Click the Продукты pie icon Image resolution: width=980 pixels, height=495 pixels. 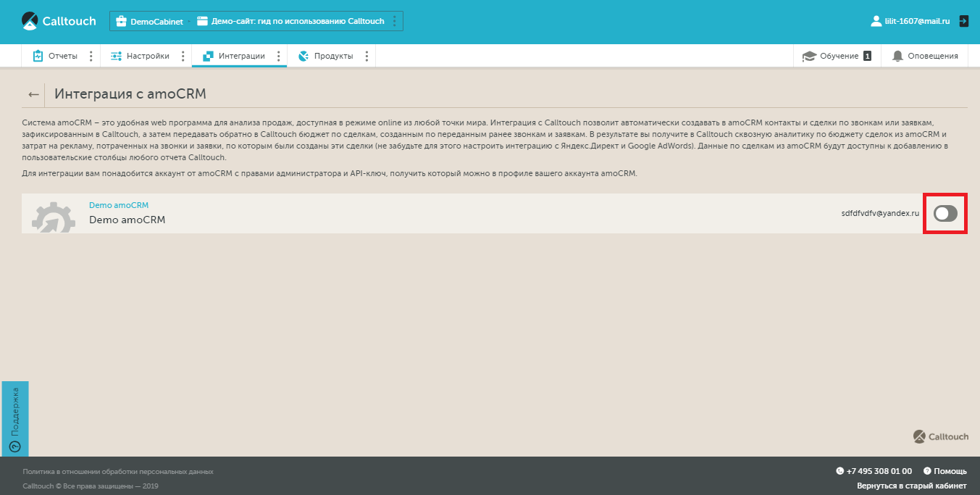[x=303, y=56]
